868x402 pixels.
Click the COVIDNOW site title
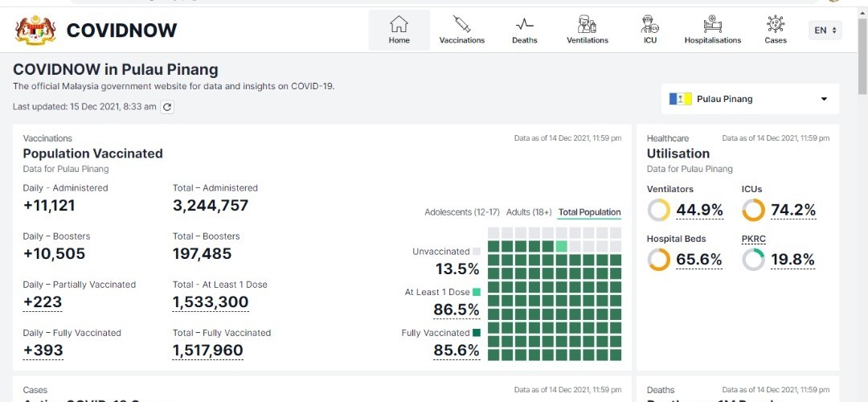[x=122, y=30]
